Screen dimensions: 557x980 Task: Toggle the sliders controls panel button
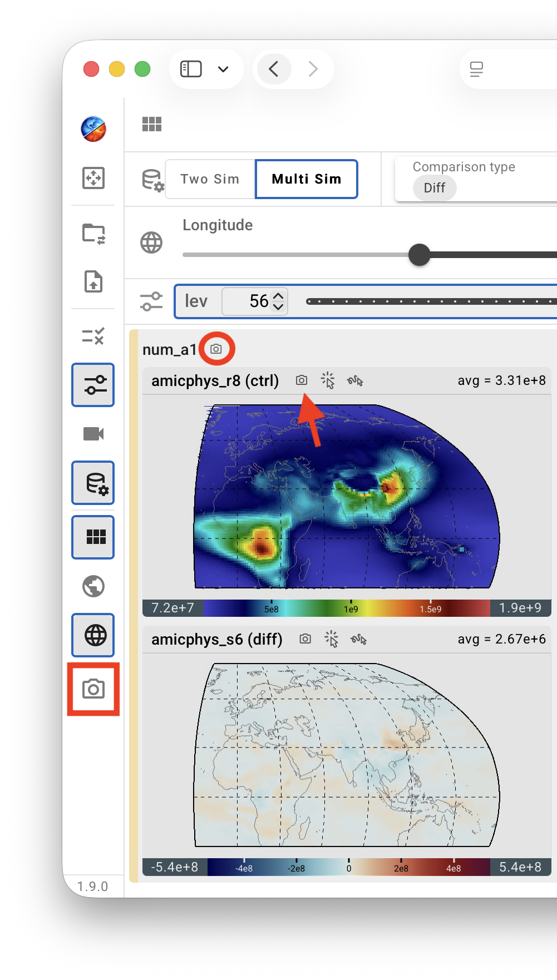(x=93, y=385)
